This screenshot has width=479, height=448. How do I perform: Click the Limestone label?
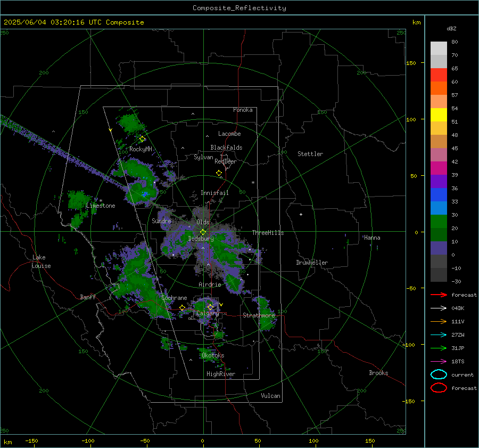pos(101,206)
